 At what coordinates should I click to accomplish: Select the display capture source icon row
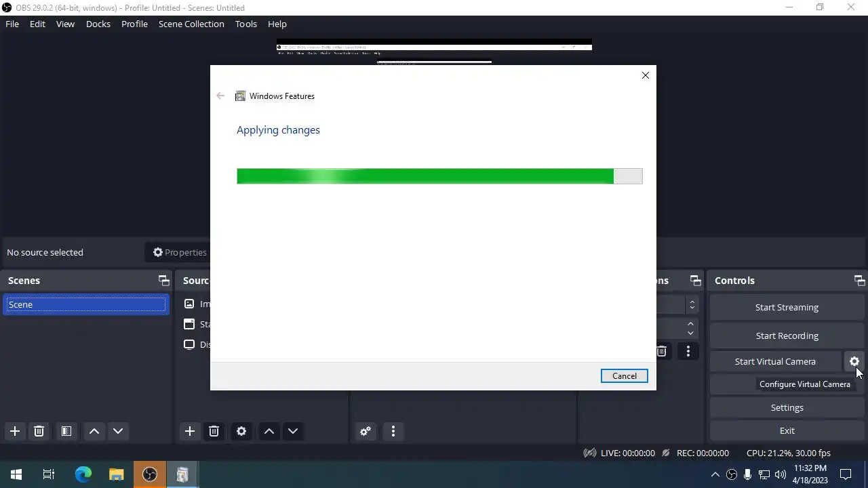click(x=189, y=344)
